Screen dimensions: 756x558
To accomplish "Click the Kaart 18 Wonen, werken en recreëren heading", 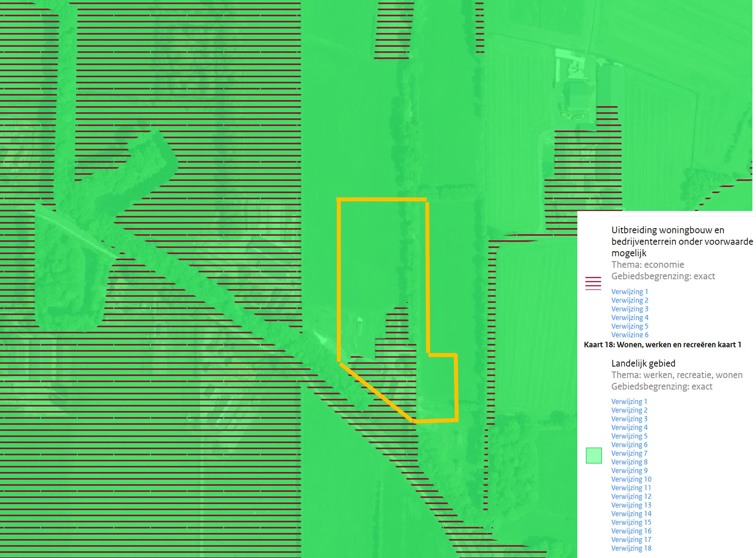I will click(662, 345).
